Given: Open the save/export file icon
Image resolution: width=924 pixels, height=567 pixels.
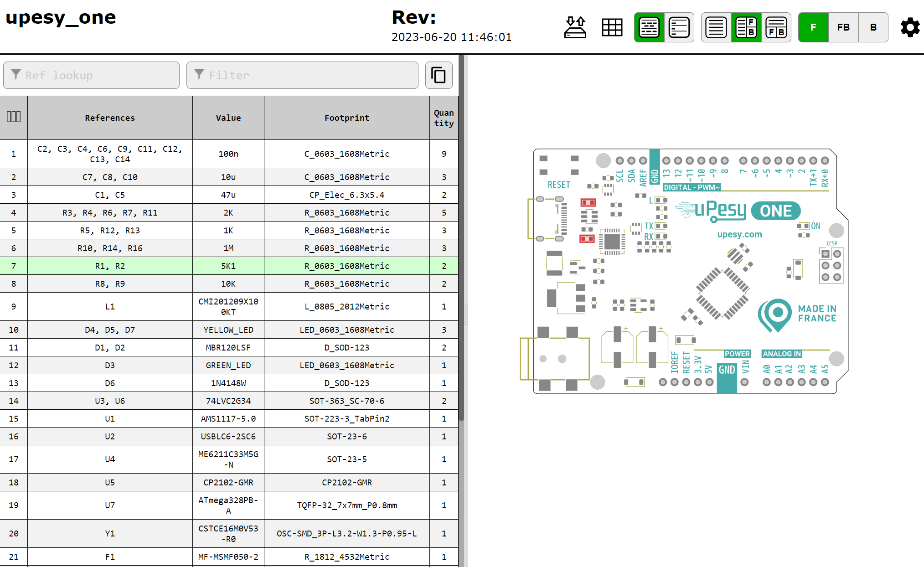Looking at the screenshot, I should [575, 27].
